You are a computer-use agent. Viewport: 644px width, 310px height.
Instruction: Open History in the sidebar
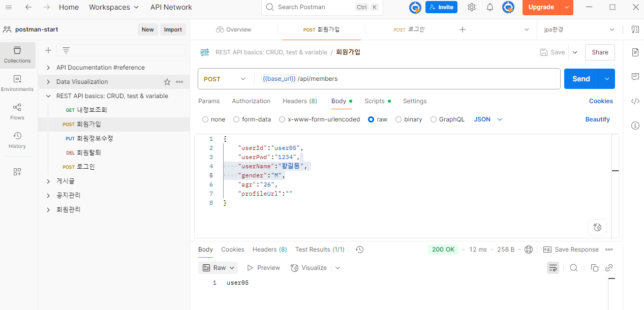coord(17,140)
